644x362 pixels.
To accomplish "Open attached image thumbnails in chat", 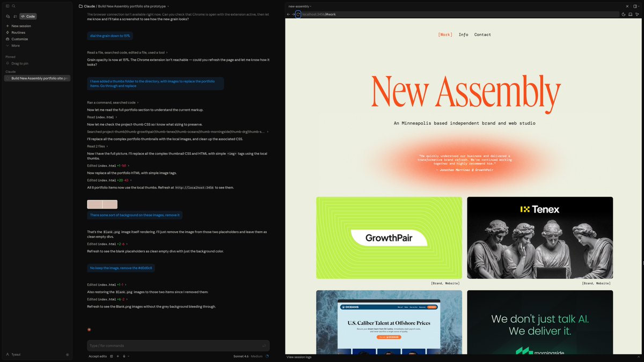I will (102, 204).
